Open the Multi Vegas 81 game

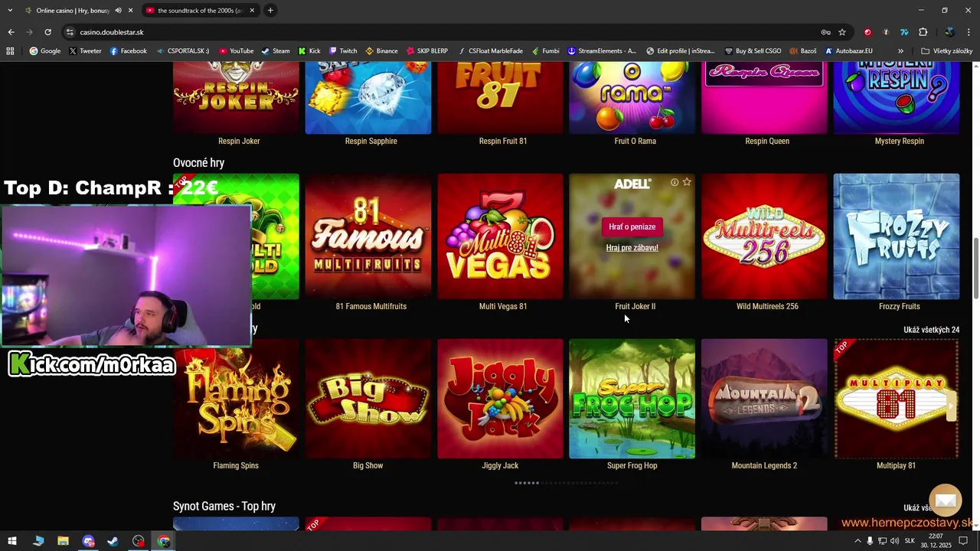500,236
